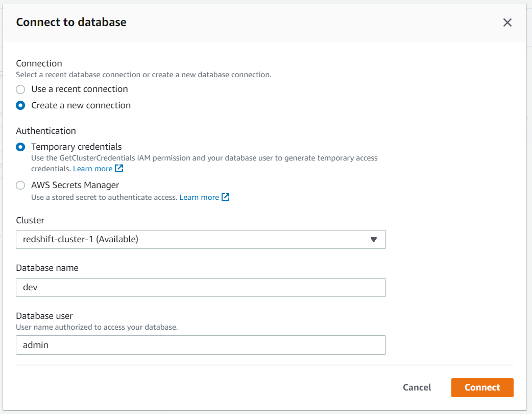Open Learn more link for Secrets Manager
The height and width of the screenshot is (414, 532).
199,197
